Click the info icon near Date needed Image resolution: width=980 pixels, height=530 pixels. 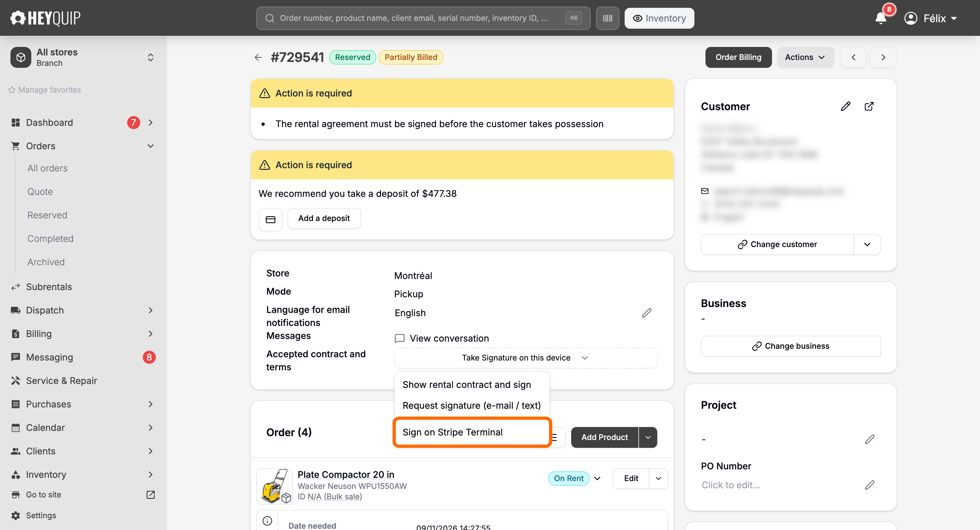(x=267, y=520)
